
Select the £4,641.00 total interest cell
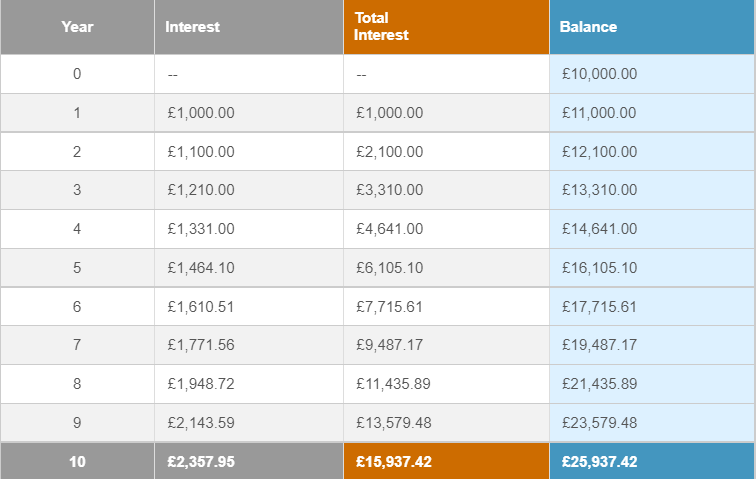click(389, 229)
